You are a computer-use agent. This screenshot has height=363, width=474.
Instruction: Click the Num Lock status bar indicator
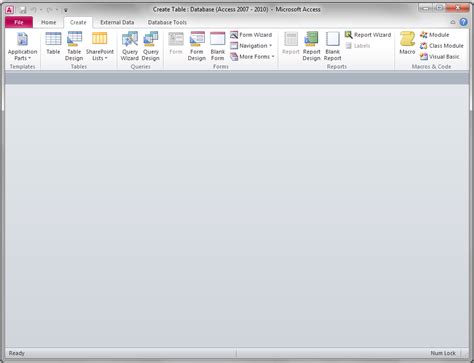click(x=443, y=353)
